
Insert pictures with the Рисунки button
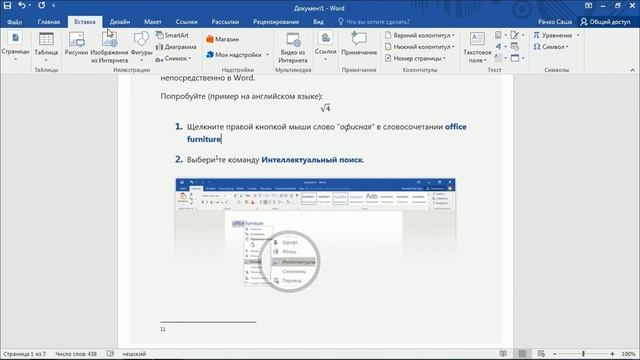pos(76,45)
